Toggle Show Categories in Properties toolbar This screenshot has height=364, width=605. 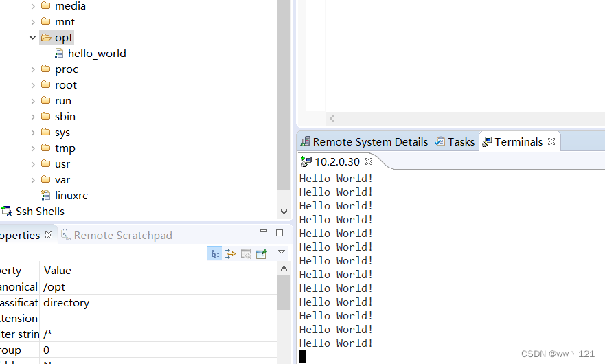coord(215,254)
